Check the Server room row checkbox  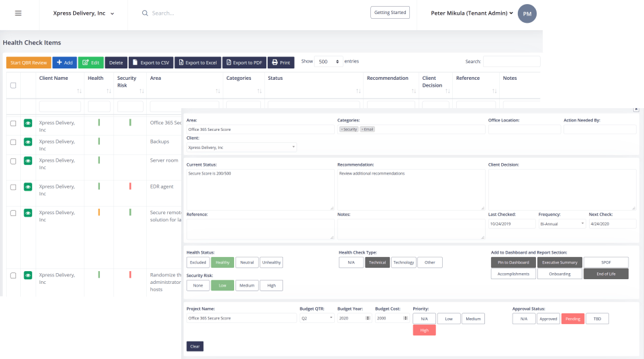pyautogui.click(x=13, y=161)
